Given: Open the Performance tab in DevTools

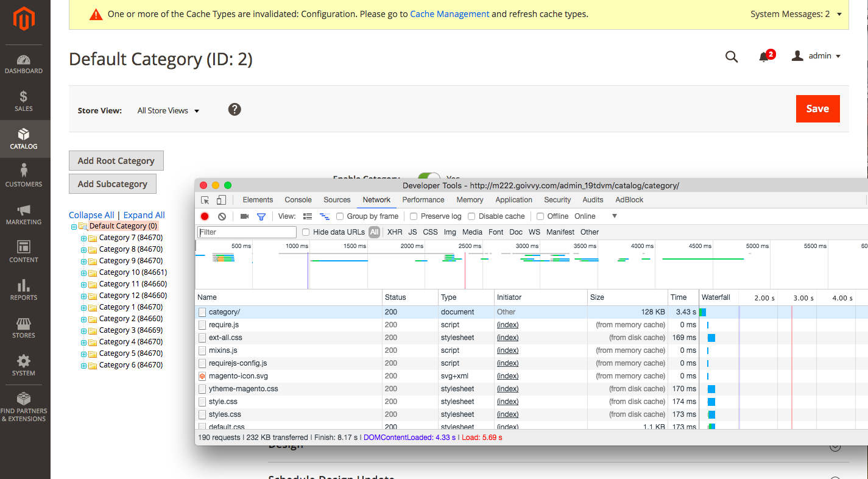Looking at the screenshot, I should click(423, 200).
